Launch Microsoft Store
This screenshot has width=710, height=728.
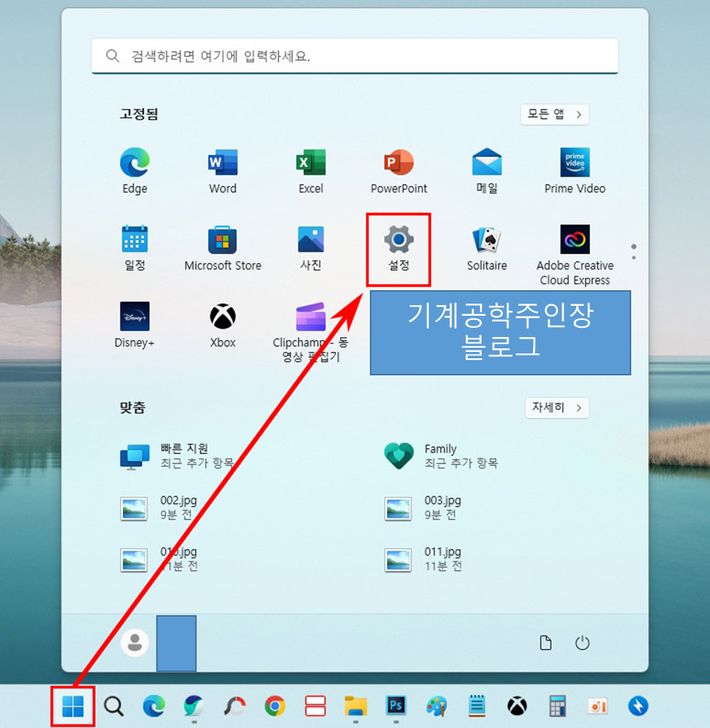pos(222,248)
